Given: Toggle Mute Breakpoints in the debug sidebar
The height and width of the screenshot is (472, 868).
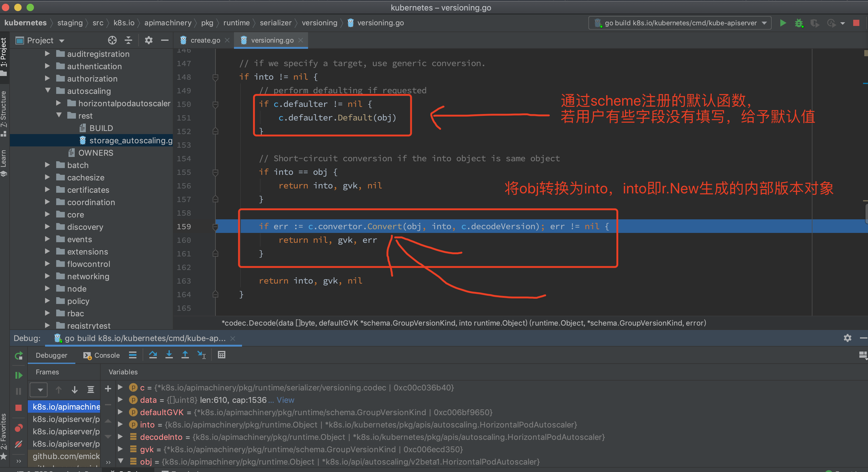Looking at the screenshot, I should 19,444.
